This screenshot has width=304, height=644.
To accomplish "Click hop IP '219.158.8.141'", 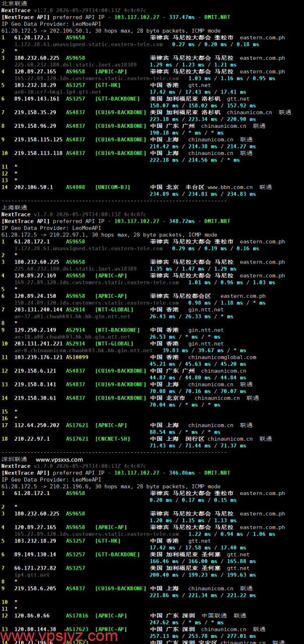I will (35, 384).
